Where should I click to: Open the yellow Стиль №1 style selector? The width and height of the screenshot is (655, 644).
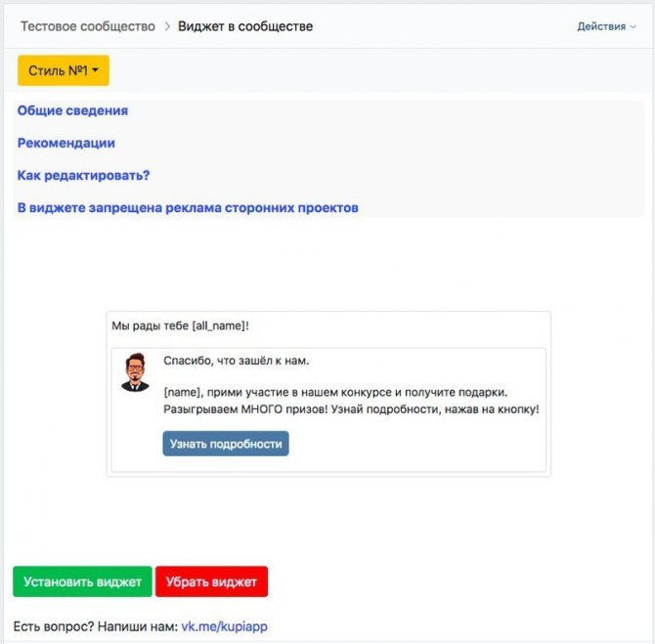[64, 70]
